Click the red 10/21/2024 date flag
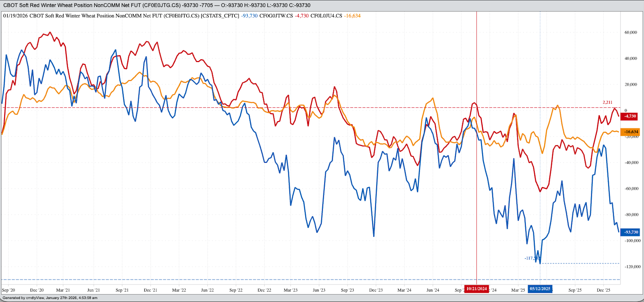Screen dimensions: 644x302 476,289
